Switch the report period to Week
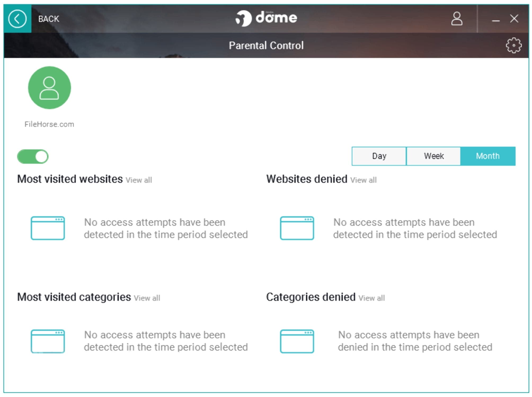532x397 pixels. point(433,156)
